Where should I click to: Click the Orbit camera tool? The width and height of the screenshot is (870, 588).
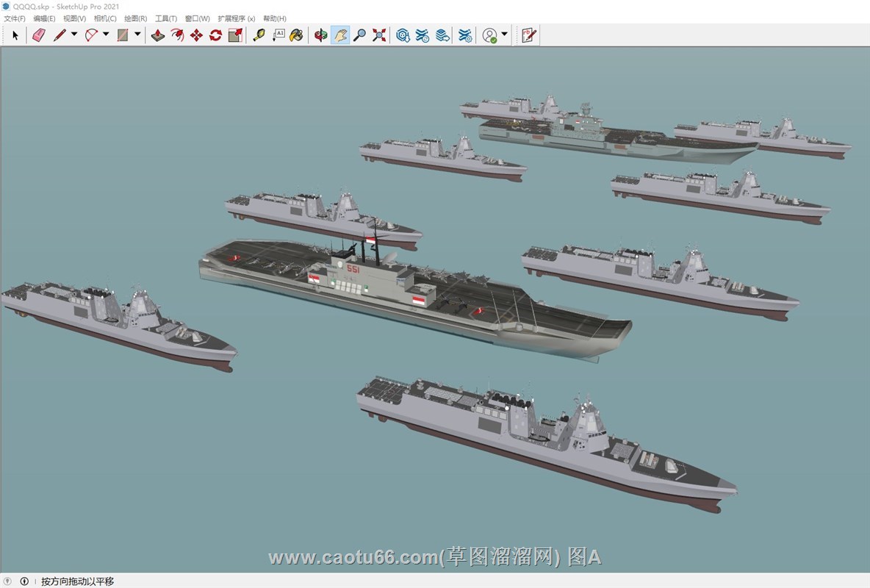click(x=320, y=35)
